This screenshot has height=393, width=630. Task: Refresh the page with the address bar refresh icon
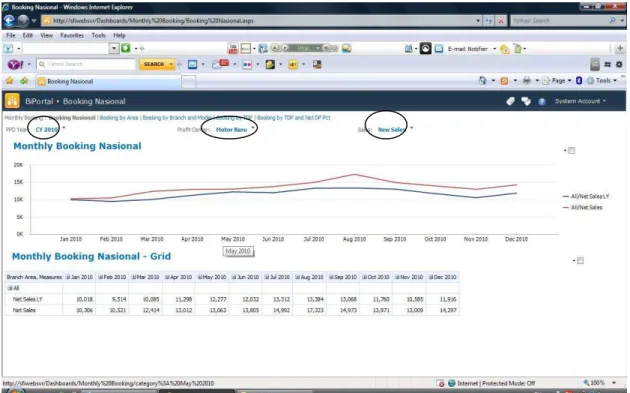(489, 20)
